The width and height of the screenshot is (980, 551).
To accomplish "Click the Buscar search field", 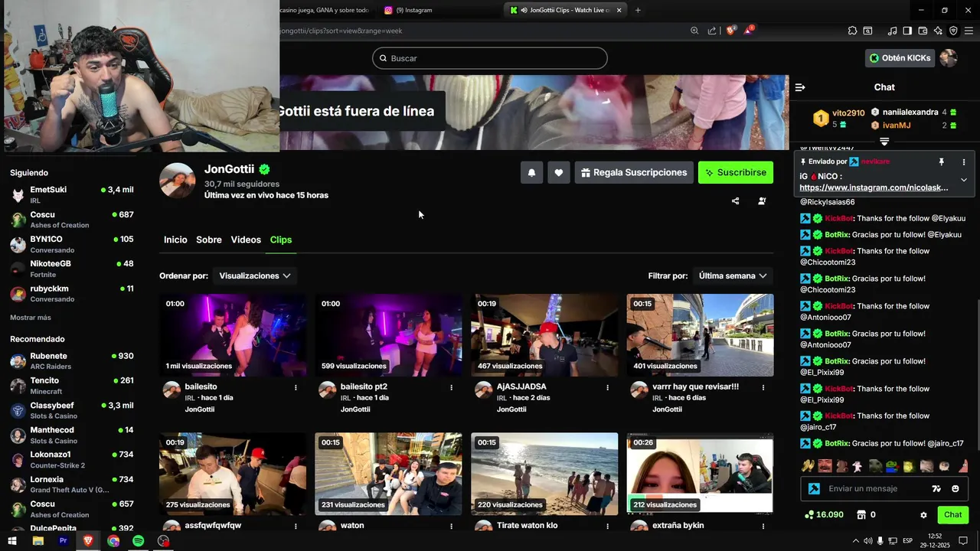I will pyautogui.click(x=490, y=58).
